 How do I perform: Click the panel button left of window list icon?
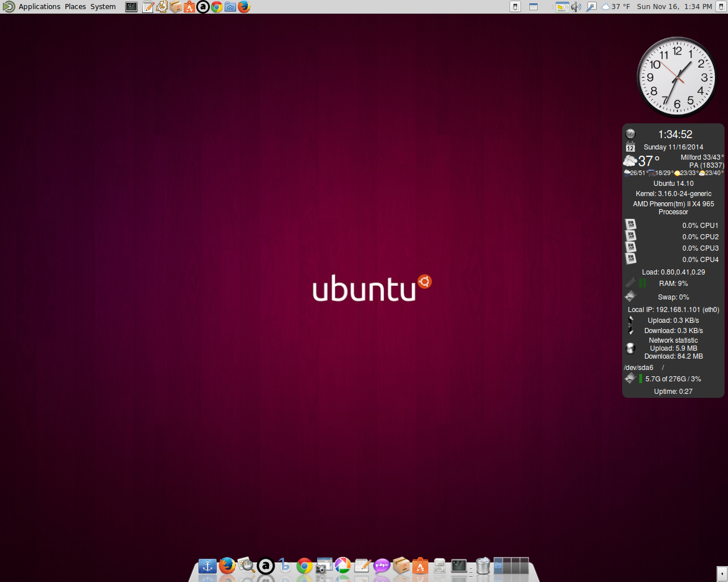(515, 7)
